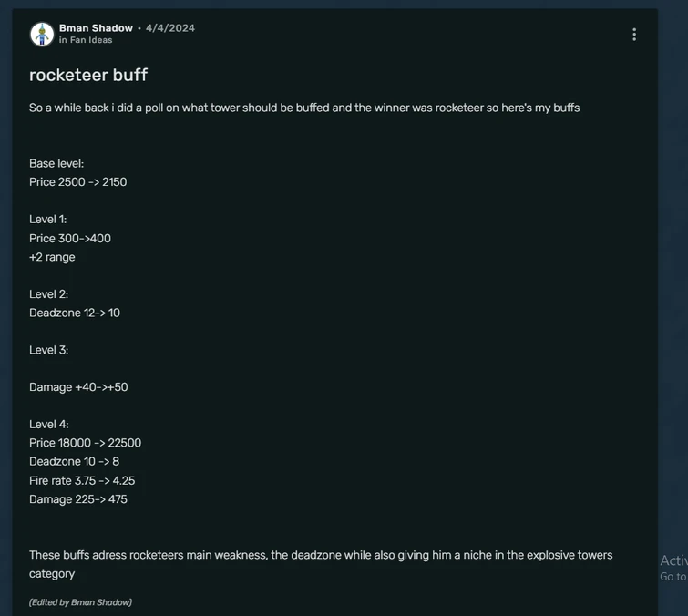This screenshot has width=688, height=616.
Task: Click the closing paragraph about rocketeer's weakness
Action: coord(321,555)
